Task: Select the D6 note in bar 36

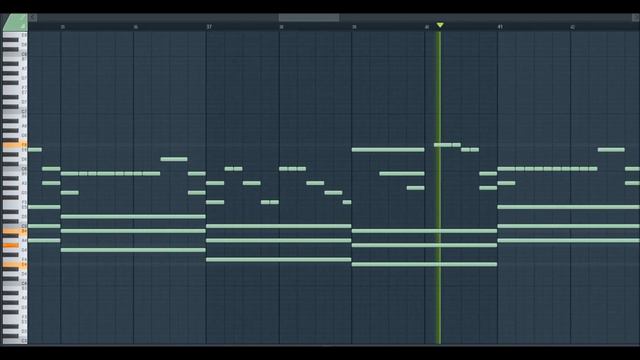Action: (174, 159)
